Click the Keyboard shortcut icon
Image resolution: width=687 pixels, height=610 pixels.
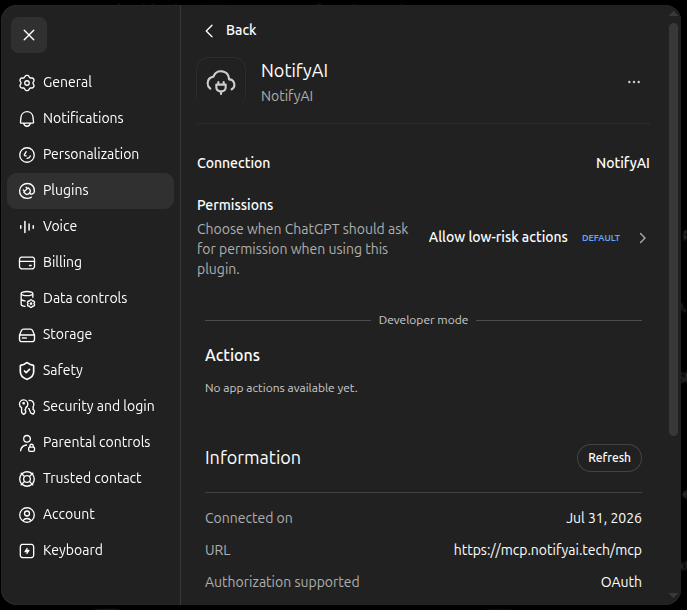coord(27,551)
